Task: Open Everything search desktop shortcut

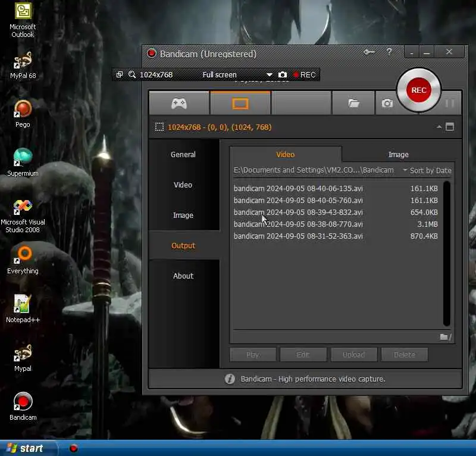Action: (23, 260)
